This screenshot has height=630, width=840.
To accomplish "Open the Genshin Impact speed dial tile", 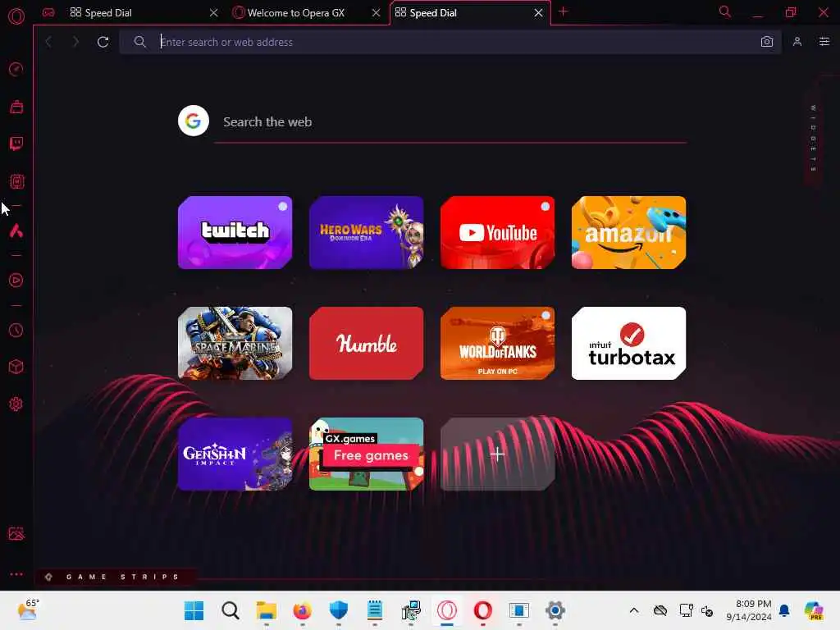I will [235, 454].
